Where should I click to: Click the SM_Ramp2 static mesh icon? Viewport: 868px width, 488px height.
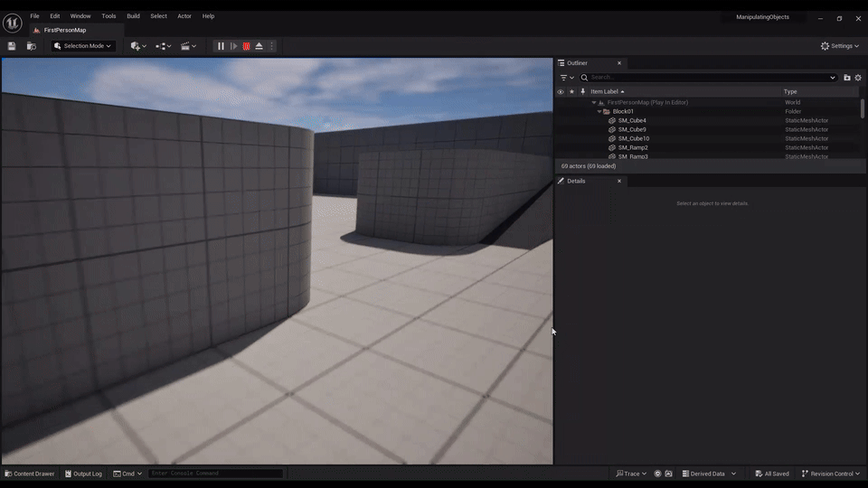(612, 147)
